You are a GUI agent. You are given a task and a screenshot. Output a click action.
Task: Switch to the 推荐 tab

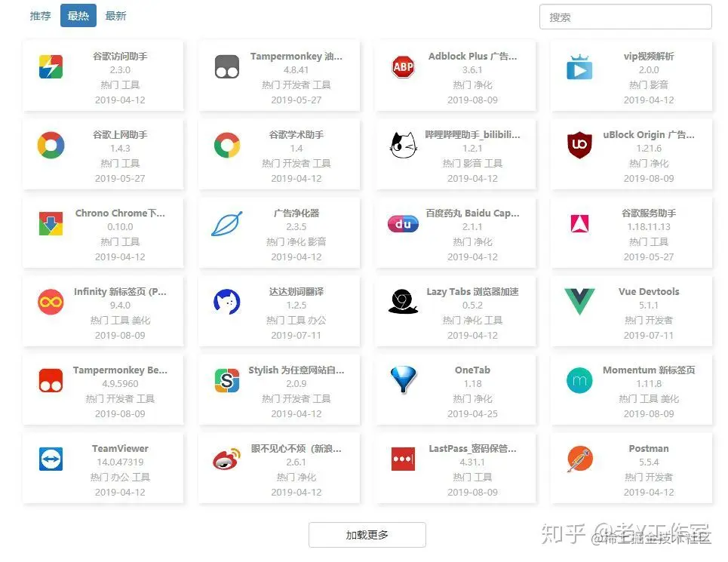[41, 16]
